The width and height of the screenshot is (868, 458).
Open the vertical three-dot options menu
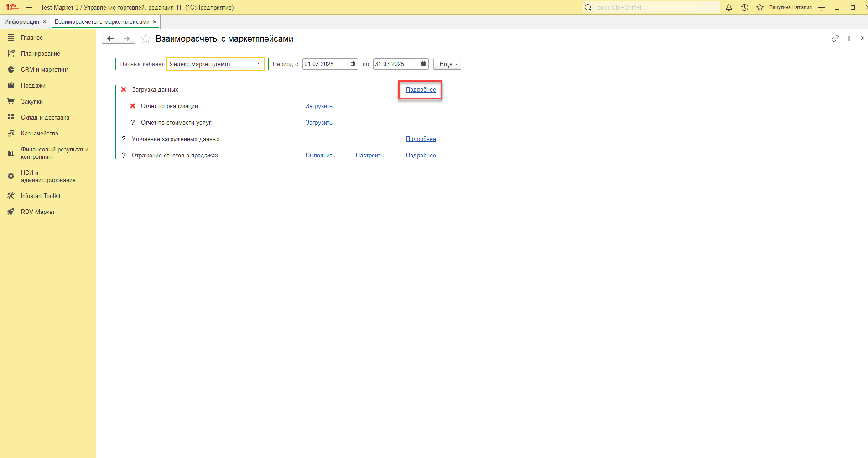849,38
